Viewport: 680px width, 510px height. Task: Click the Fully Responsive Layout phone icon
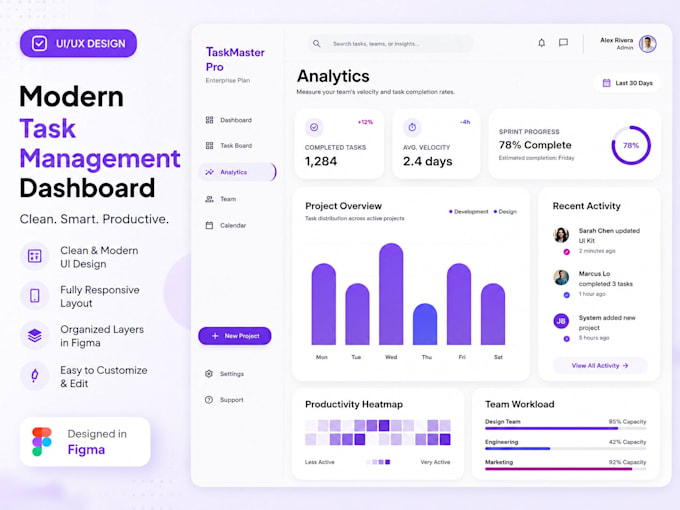coord(35,295)
